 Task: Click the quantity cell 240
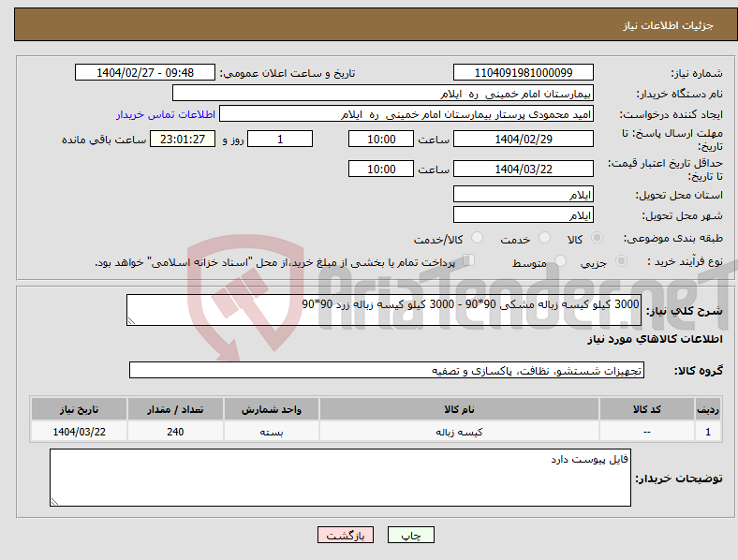175,431
